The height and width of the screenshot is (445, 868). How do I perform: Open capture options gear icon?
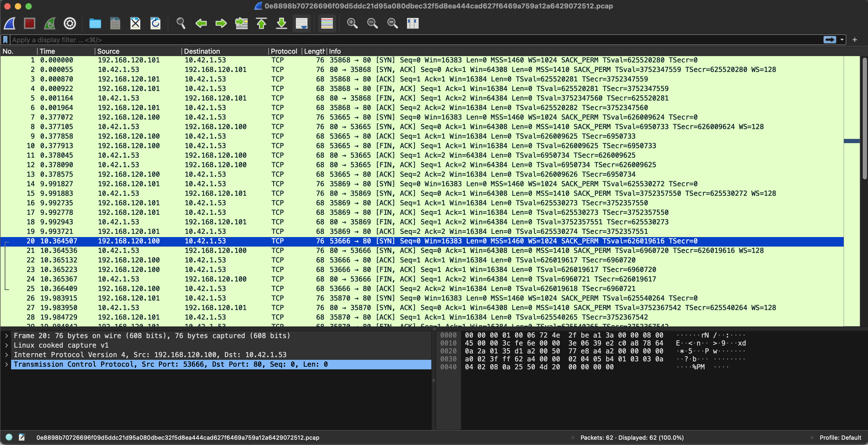pos(70,23)
